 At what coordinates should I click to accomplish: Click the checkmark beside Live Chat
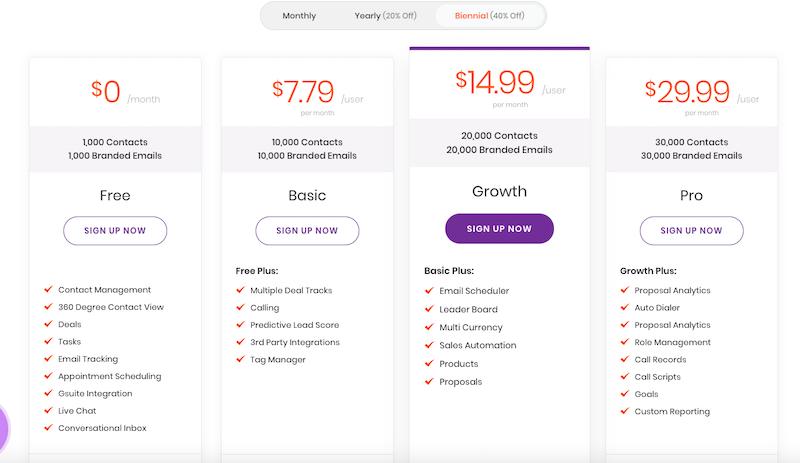48,410
